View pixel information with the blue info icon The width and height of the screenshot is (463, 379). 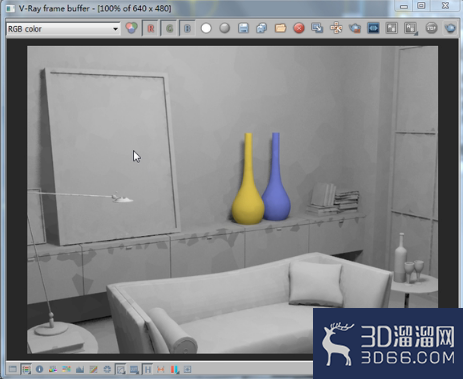tap(39, 369)
